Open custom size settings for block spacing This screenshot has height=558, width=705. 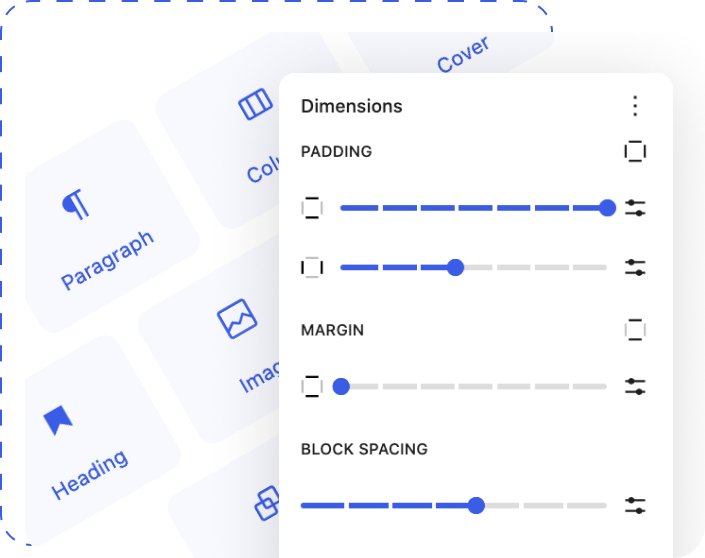point(635,505)
